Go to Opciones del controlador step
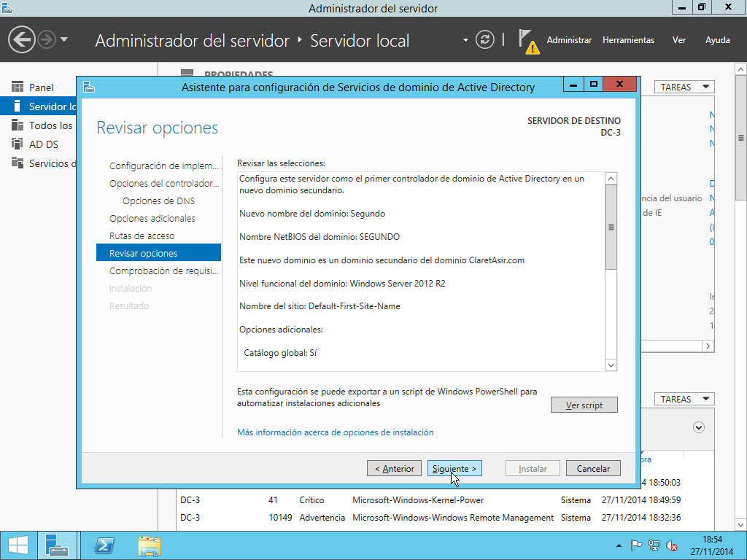 click(x=163, y=183)
